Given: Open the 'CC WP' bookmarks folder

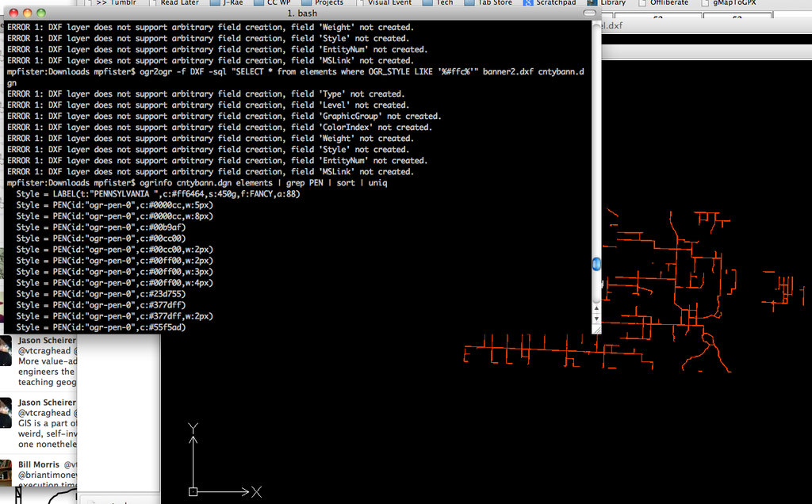Looking at the screenshot, I should tap(273, 2).
